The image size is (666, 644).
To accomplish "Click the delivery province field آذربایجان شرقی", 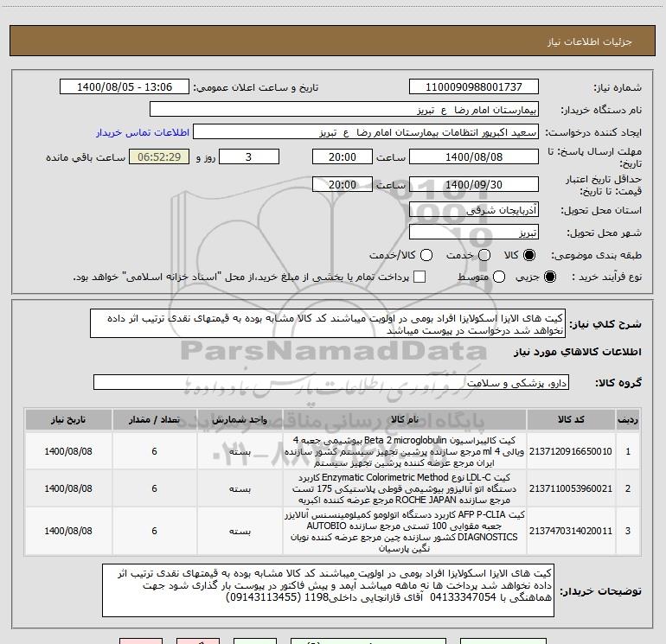I will [x=474, y=210].
